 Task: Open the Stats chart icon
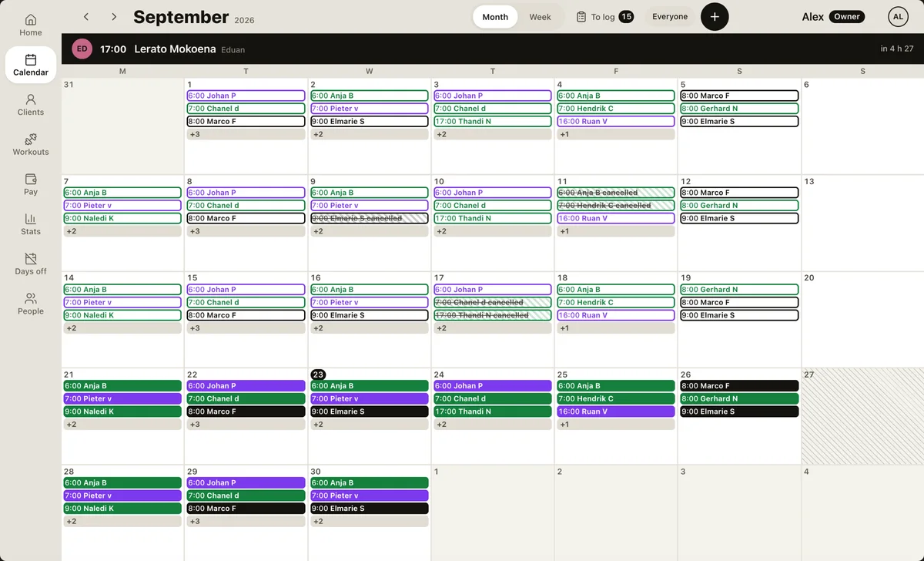pyautogui.click(x=31, y=224)
